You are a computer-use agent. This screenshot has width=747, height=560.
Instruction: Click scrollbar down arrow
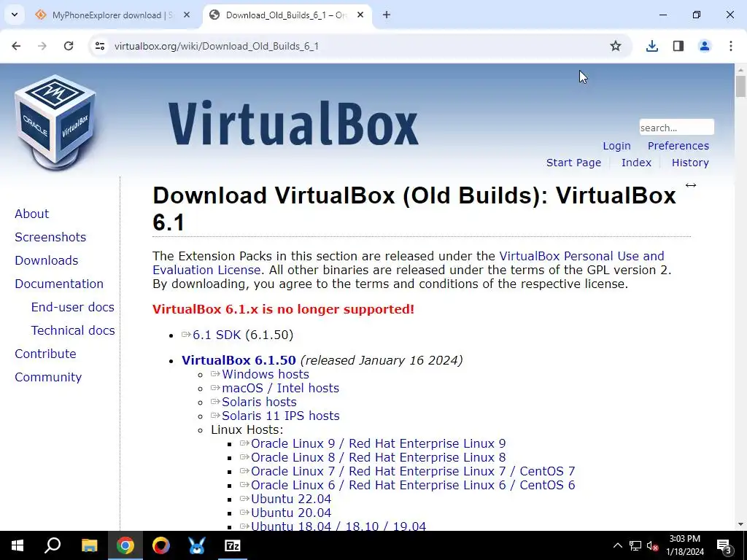[740, 524]
